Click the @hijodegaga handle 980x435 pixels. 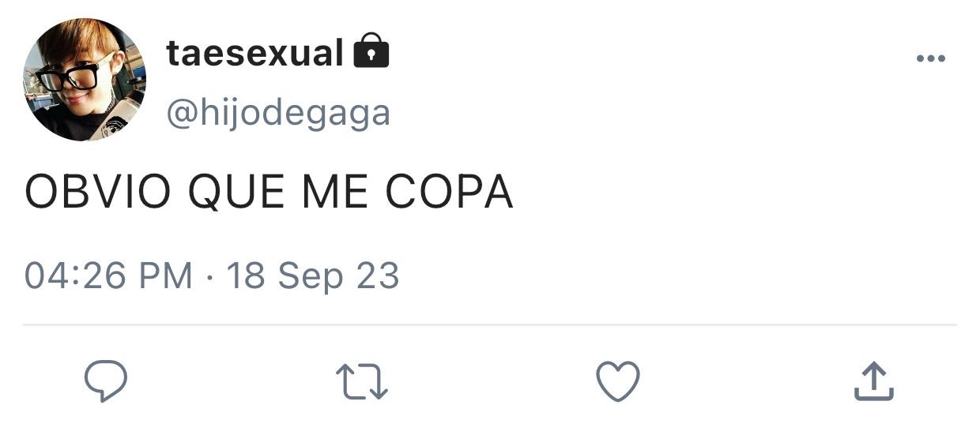277,113
